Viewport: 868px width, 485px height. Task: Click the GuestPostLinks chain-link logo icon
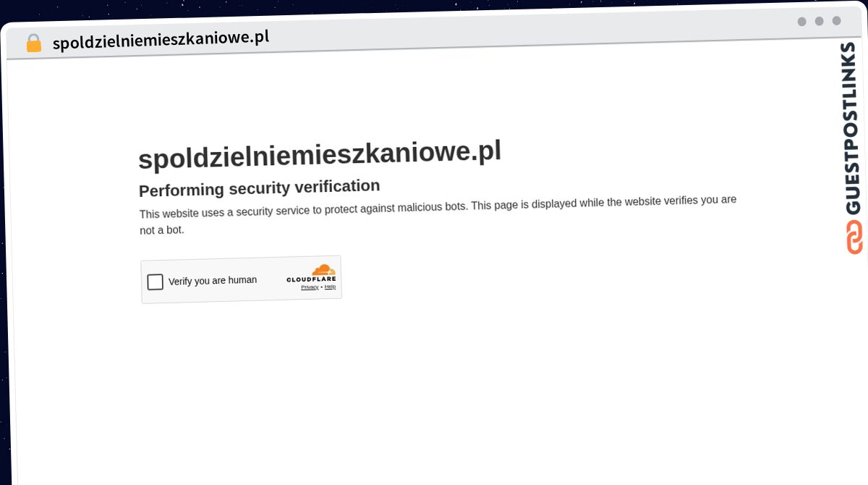[x=854, y=237]
